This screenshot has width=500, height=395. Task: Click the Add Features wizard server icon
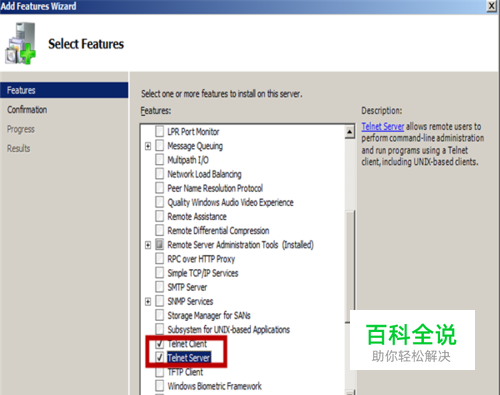click(20, 44)
